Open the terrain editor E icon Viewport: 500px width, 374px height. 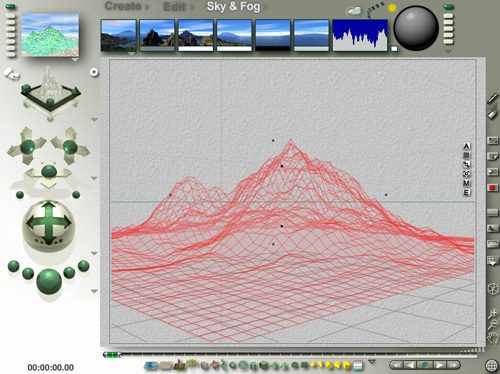[466, 193]
